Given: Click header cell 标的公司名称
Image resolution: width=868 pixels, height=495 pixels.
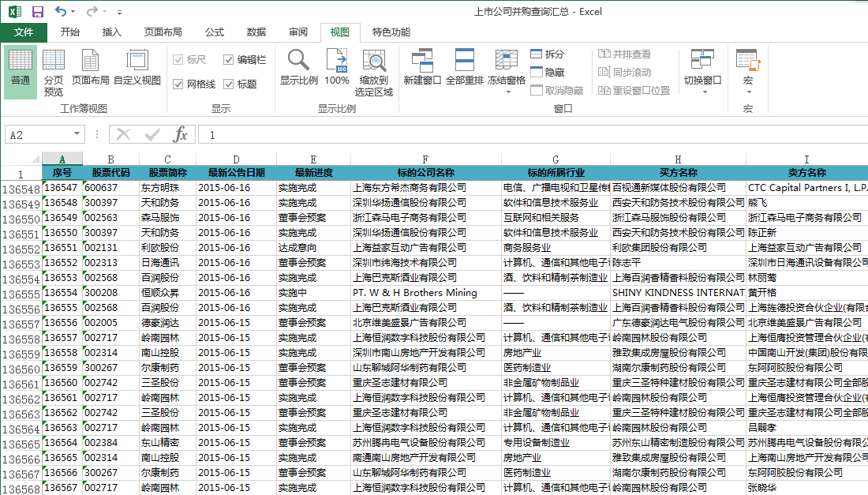Looking at the screenshot, I should (425, 173).
